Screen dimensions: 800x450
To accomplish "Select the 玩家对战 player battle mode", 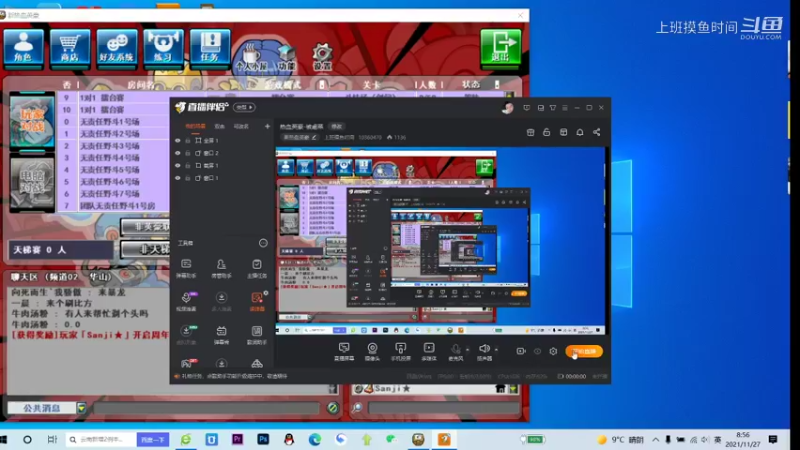I will click(x=32, y=120).
